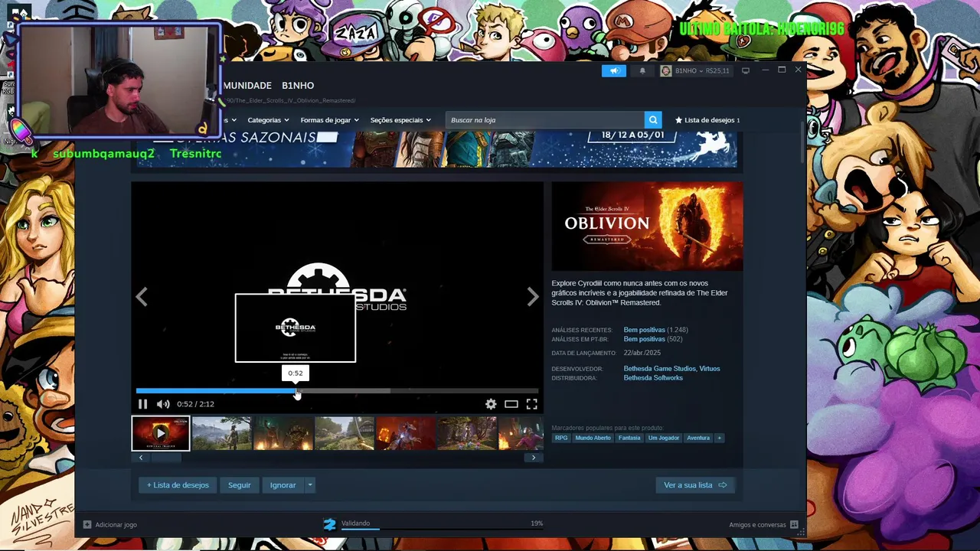
Task: Seek on the video progress bar
Action: (337, 391)
